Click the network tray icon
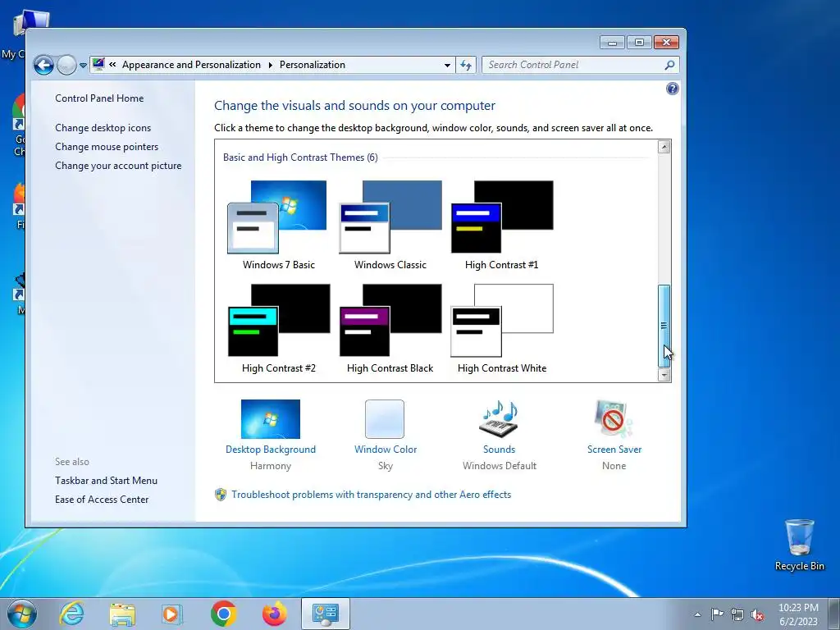The image size is (840, 630). coord(737,614)
